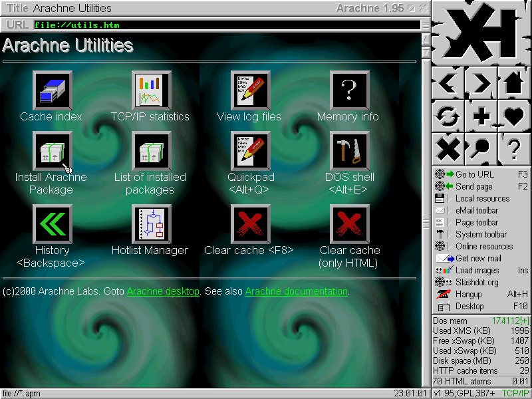Show the eMail toolbar
Screen dimensions: 532x399
[481, 210]
